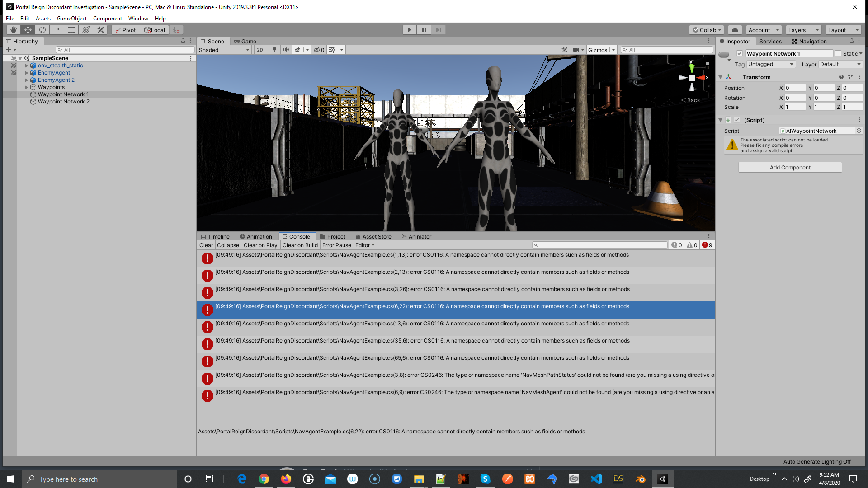Screen dimensions: 868x488
Task: Select the Rotate tool
Action: (42, 29)
